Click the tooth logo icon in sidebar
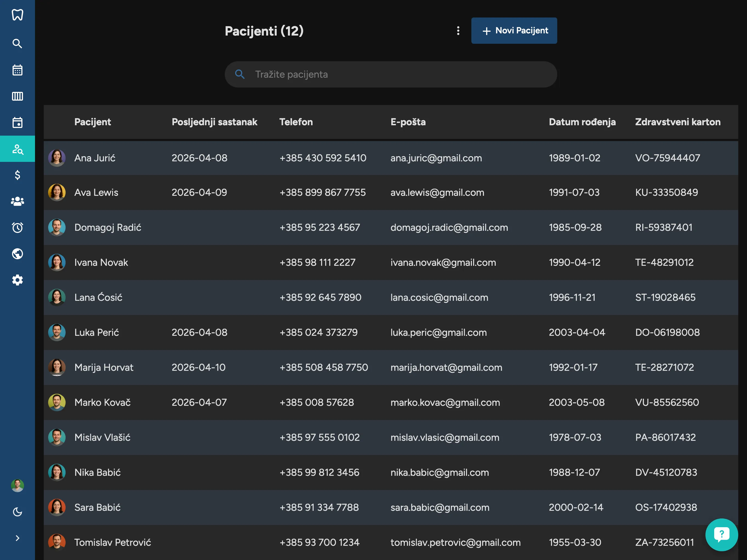The image size is (747, 560). coord(17,15)
